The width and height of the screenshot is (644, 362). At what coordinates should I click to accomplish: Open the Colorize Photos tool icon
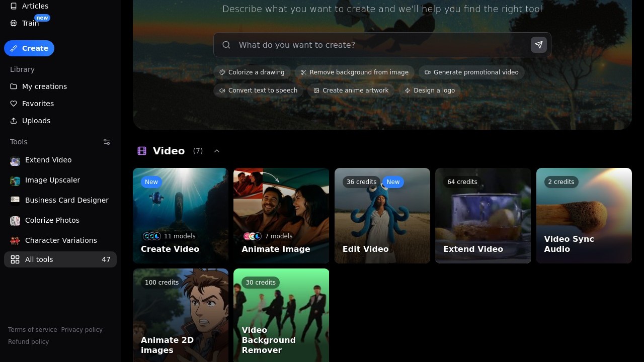pyautogui.click(x=15, y=221)
